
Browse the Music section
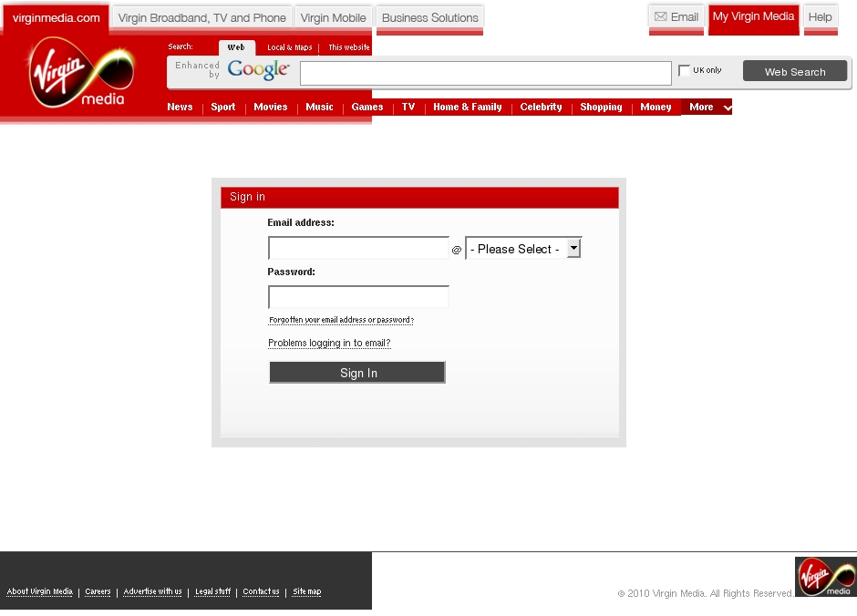(x=320, y=107)
